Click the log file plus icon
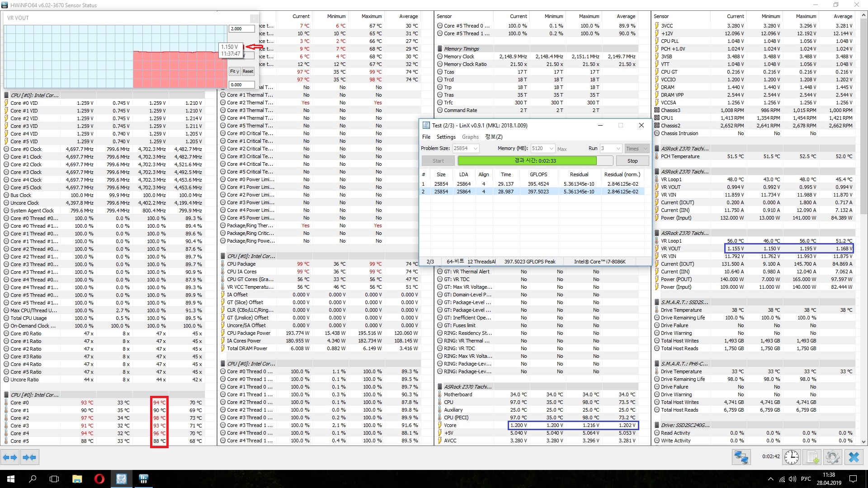This screenshot has height=488, width=868. [812, 457]
